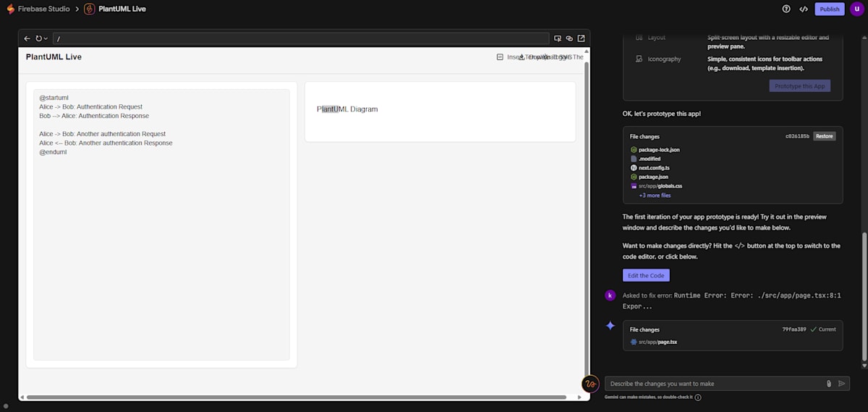Screen dimensions: 868x412
Task: Open package-lock.json in file changes
Action: click(655, 150)
